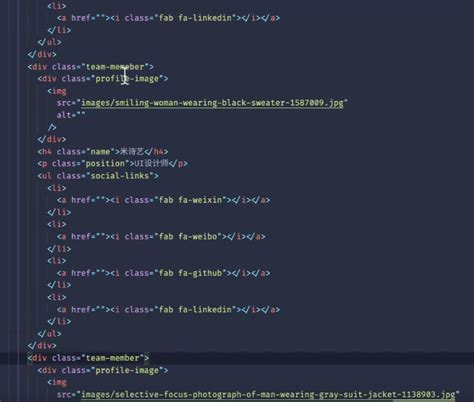This screenshot has height=402, width=474.
Task: Click the first profile-image class value
Action: [x=127, y=79]
